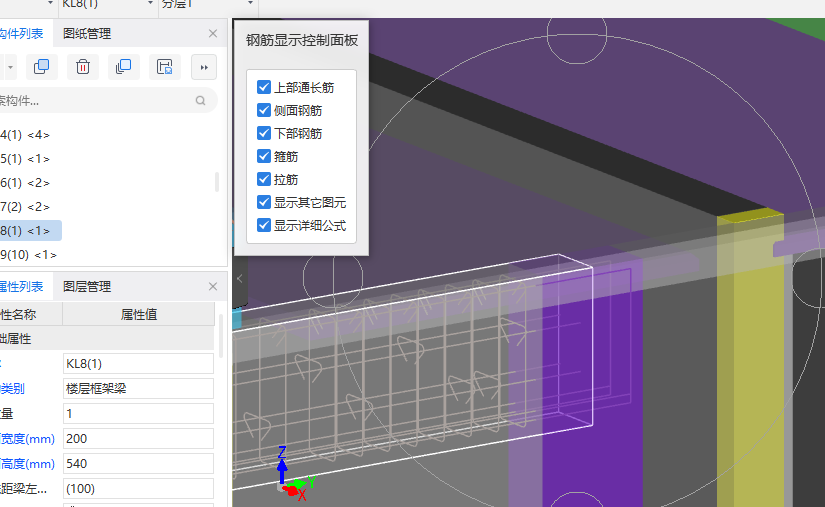Open dropdown arrow beside new-component button
825x507 pixels.
tap(10, 67)
